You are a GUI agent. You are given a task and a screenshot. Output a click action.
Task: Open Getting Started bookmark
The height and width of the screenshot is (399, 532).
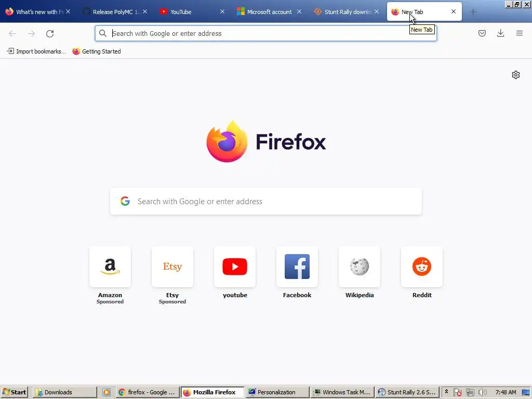[97, 51]
